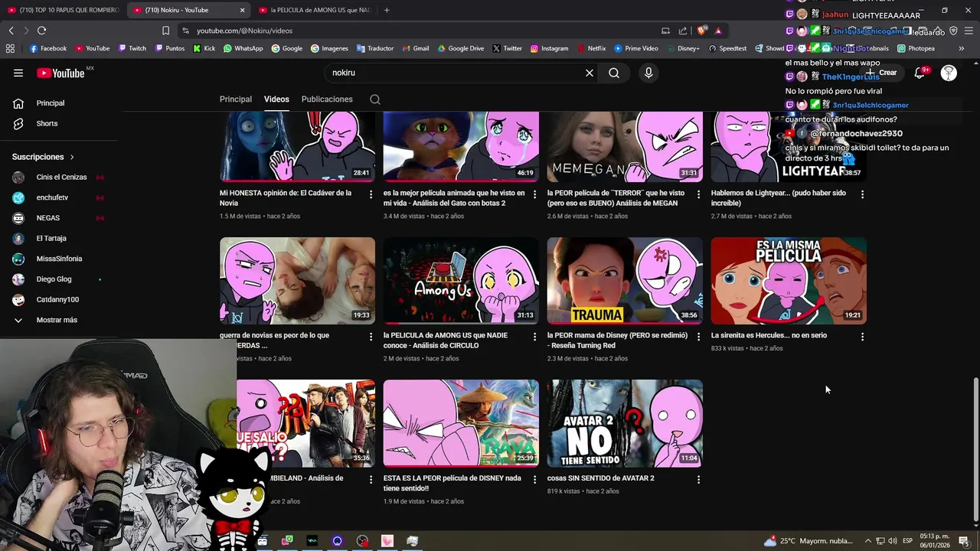Viewport: 980px width, 551px height.
Task: Open the Facebook bookmark
Action: point(48,48)
